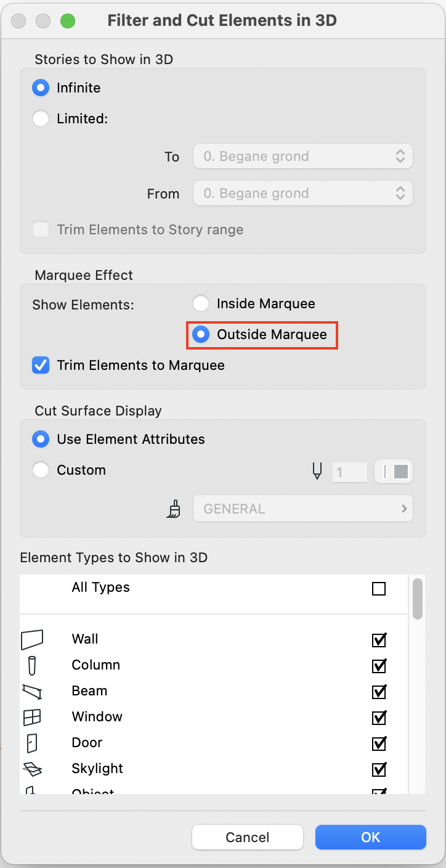Uncheck Trim Elements to Marquee

(41, 365)
